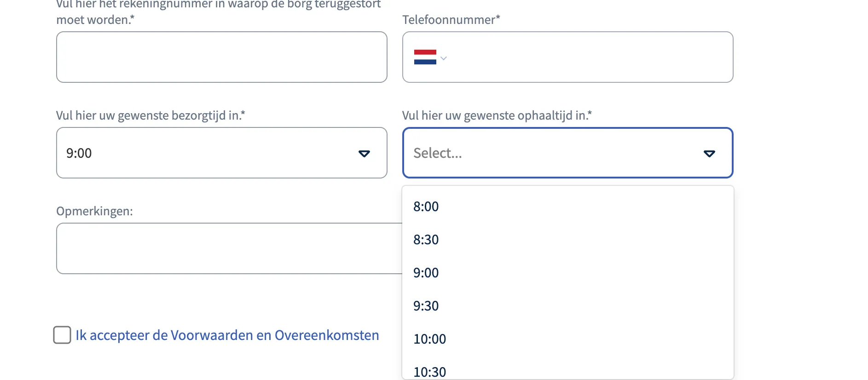Open the Voorwaarden en Overeenkomsten link
The image size is (868, 380).
coord(227,335)
